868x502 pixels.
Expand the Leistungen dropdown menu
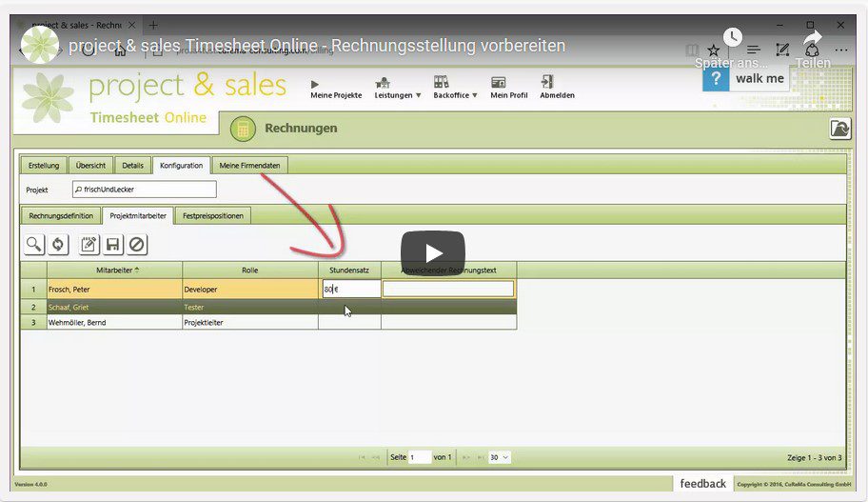[398, 89]
